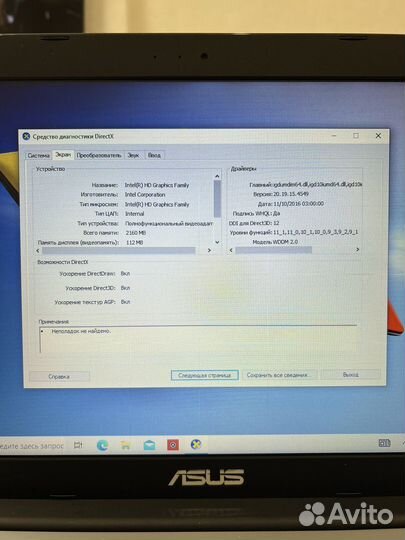Viewport: 405px width, 540px height.
Task: Click down arrow of Устройство vertical scrollbar
Action: coord(217,242)
